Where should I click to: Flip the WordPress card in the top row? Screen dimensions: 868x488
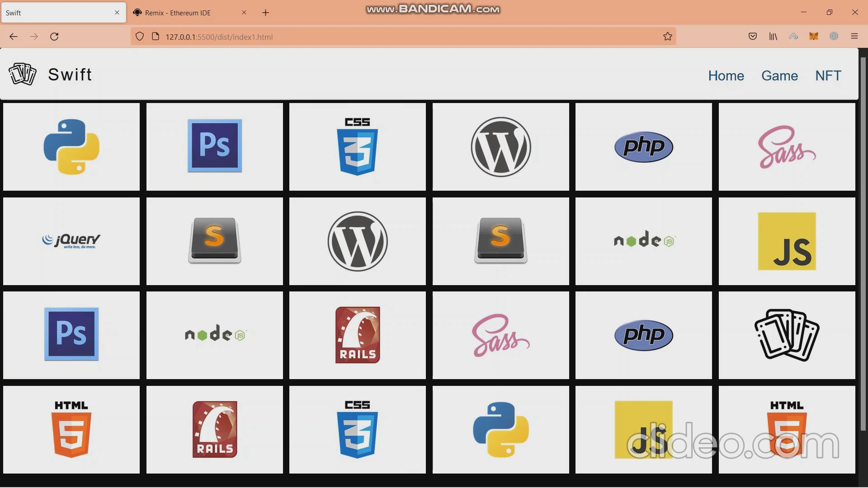pyautogui.click(x=501, y=147)
